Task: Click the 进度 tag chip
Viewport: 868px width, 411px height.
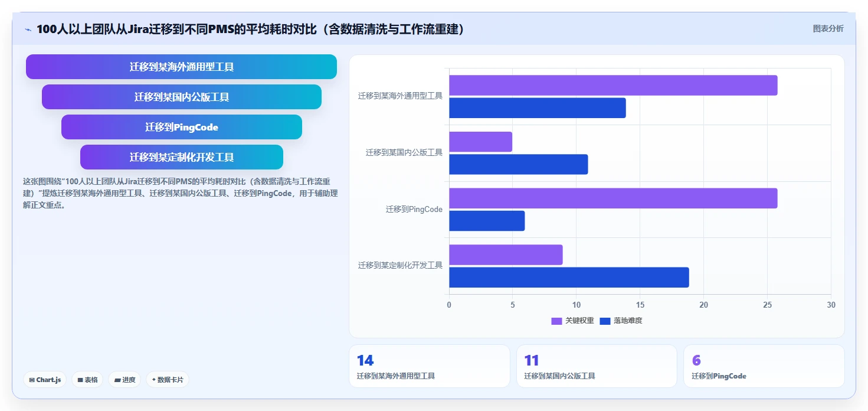Action: [125, 380]
